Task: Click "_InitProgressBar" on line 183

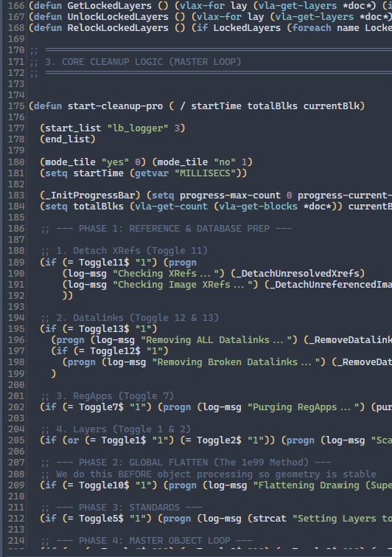Action: [x=90, y=195]
